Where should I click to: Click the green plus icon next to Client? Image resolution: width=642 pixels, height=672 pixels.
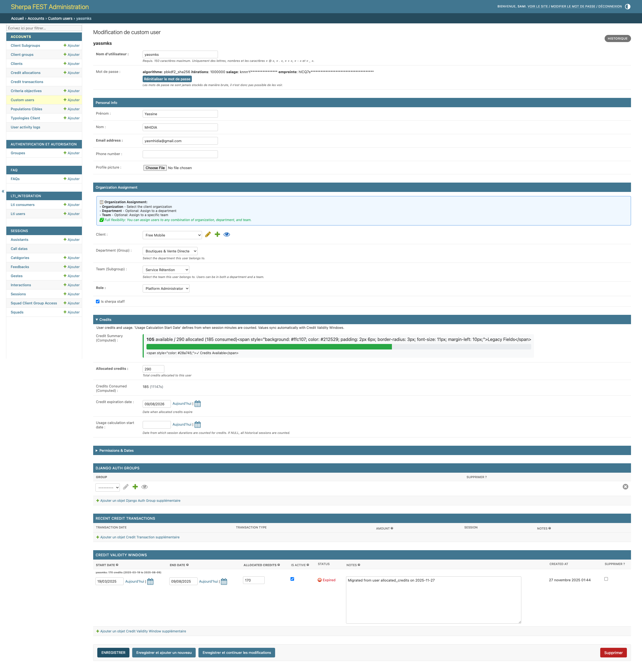217,235
